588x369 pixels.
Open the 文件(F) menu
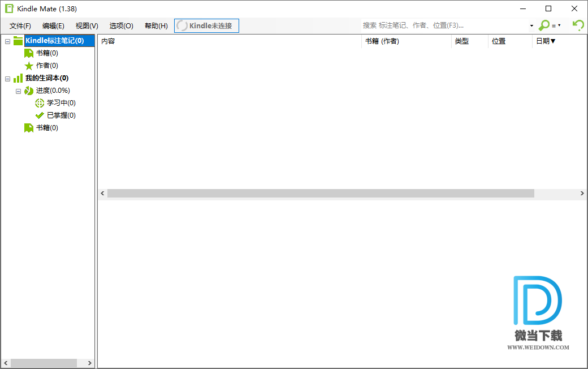coord(20,26)
